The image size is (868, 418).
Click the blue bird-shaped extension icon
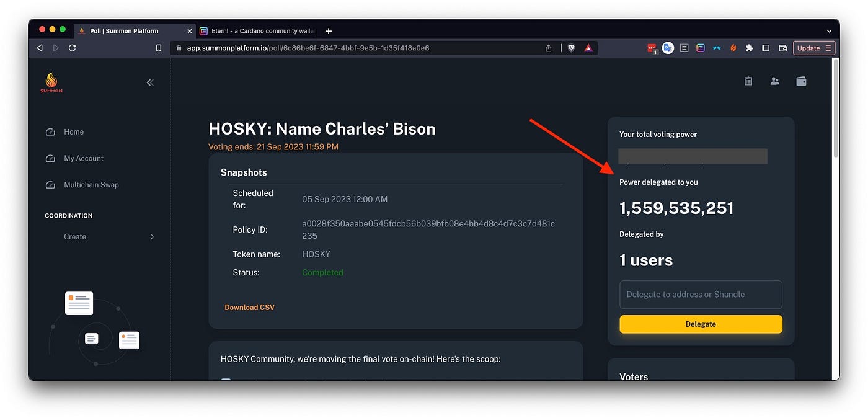click(x=717, y=48)
